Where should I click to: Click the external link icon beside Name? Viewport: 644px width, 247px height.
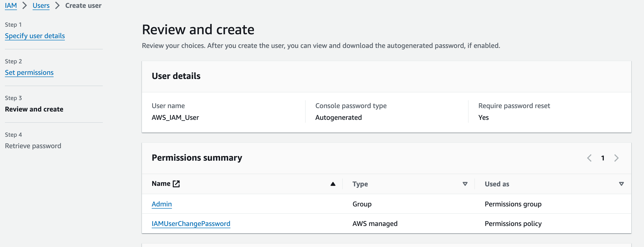tap(176, 184)
